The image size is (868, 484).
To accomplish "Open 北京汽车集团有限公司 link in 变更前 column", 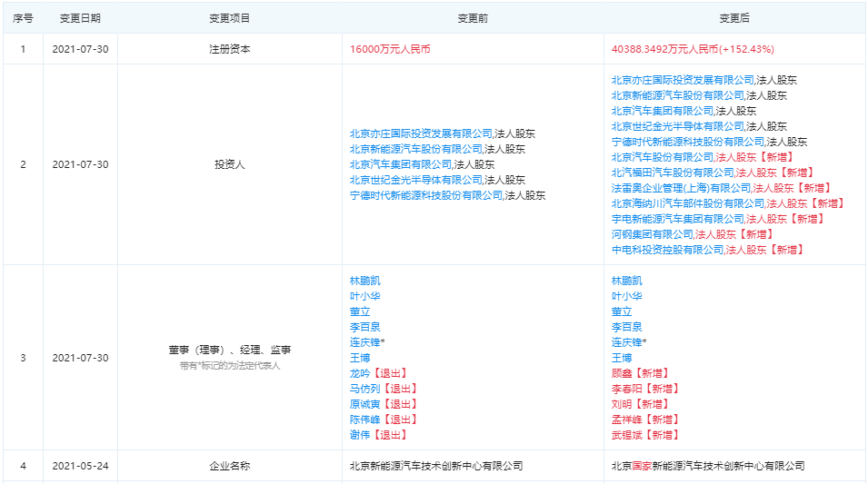I will [x=400, y=164].
